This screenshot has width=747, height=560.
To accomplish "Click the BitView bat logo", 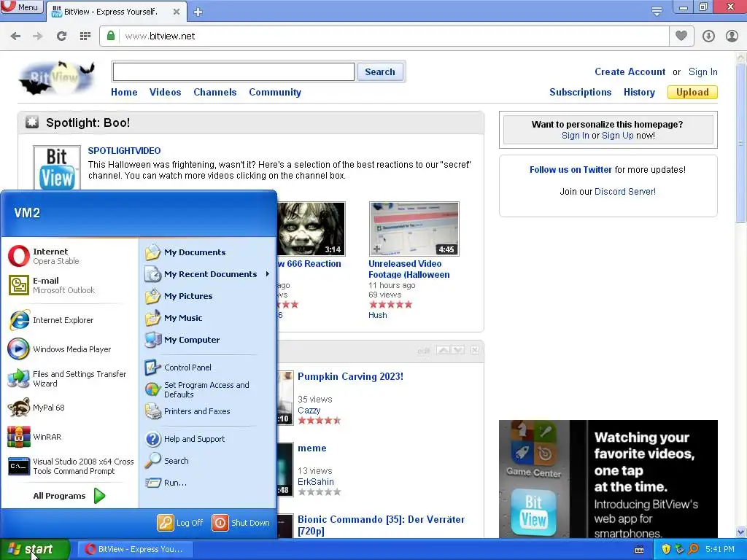I will point(56,77).
